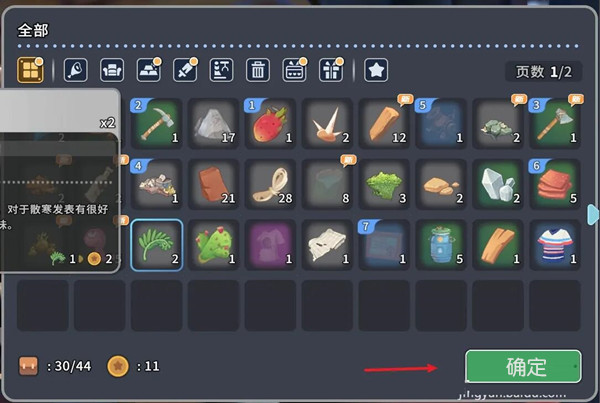Go to next inventory page arrow
This screenshot has height=403, width=600.
pyautogui.click(x=593, y=215)
